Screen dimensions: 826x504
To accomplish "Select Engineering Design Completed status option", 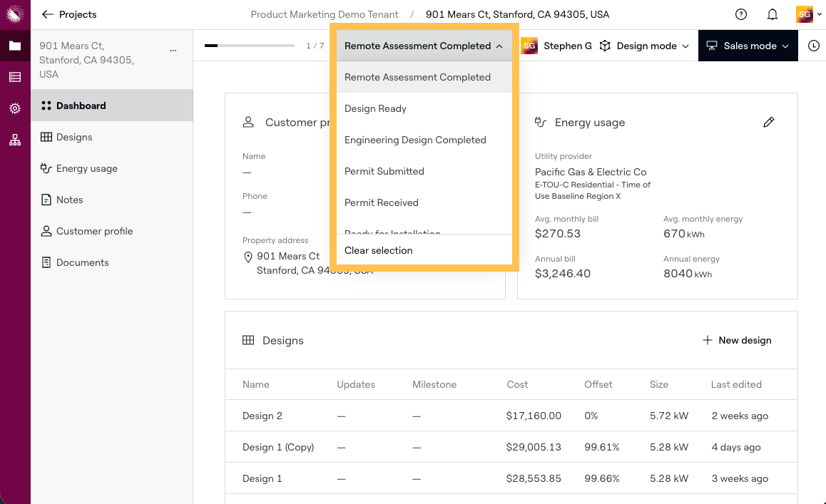I will click(424, 140).
